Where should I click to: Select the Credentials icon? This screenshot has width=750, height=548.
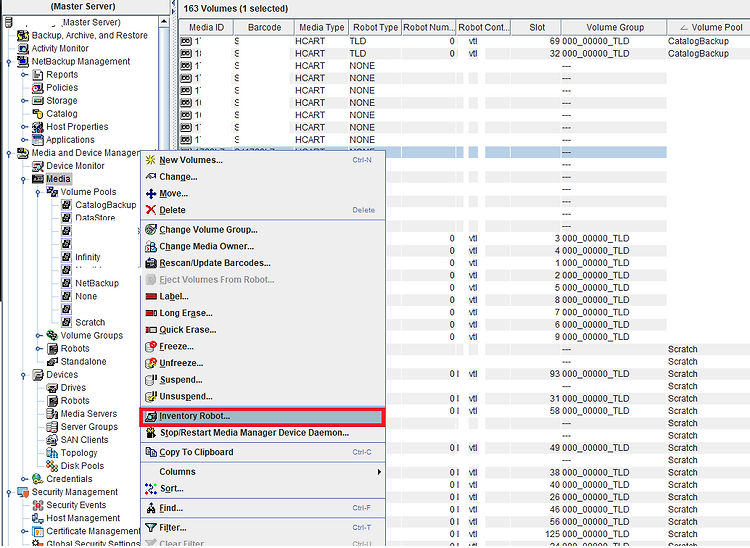tap(38, 479)
